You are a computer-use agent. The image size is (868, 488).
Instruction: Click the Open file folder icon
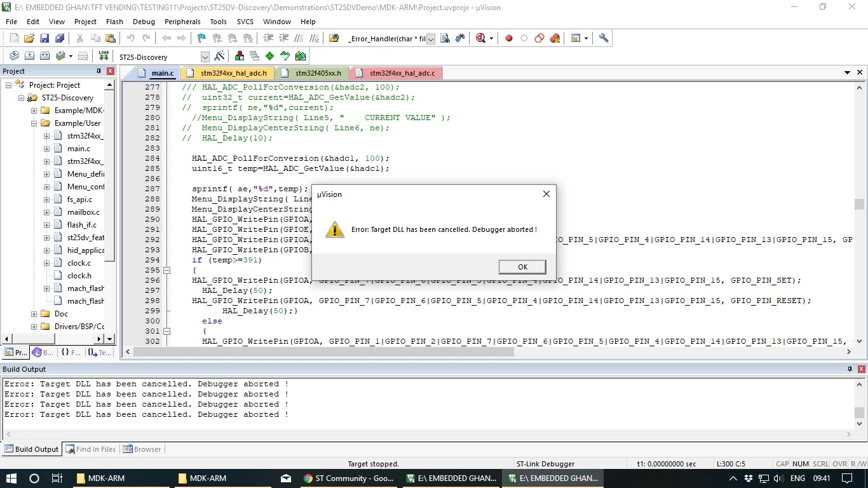[x=29, y=38]
